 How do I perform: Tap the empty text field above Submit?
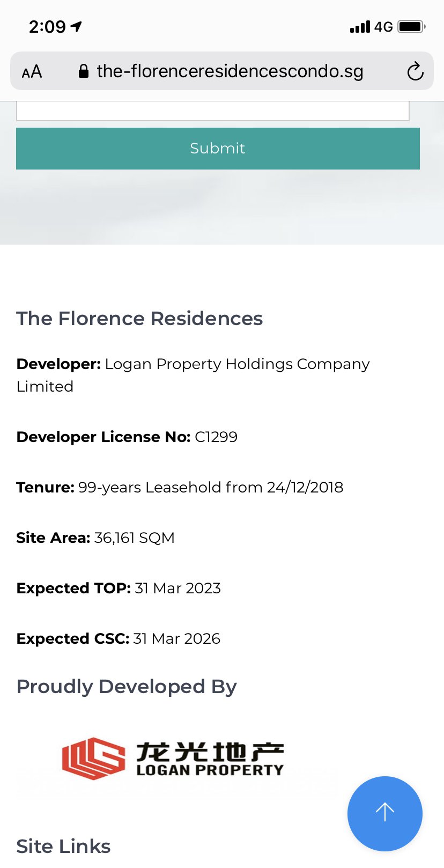(x=213, y=111)
